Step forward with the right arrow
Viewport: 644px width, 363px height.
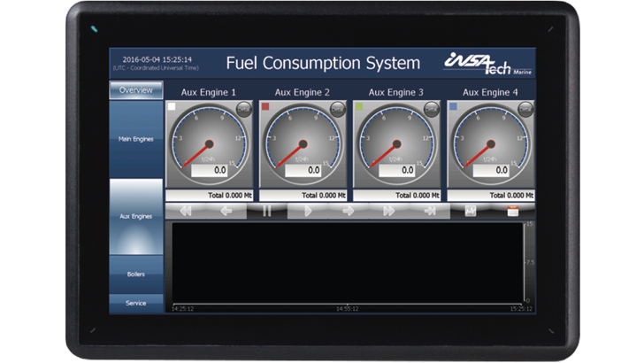(349, 212)
